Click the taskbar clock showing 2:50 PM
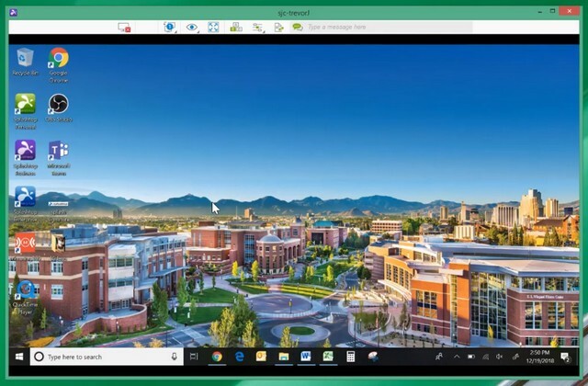The width and height of the screenshot is (588, 386). pyautogui.click(x=539, y=357)
